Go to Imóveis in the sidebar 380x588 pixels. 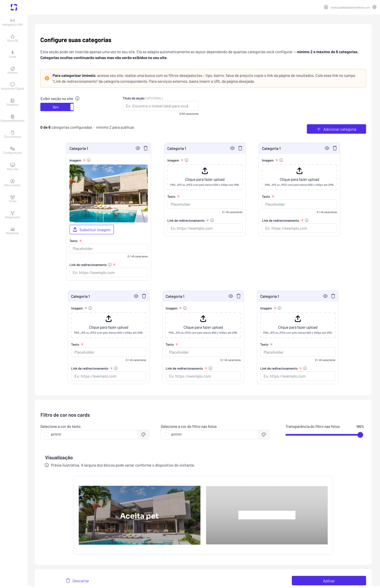[x=13, y=70]
